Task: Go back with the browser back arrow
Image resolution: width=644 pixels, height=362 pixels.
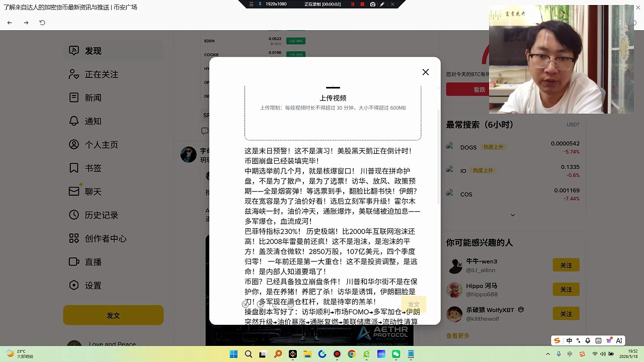Action: click(x=10, y=23)
